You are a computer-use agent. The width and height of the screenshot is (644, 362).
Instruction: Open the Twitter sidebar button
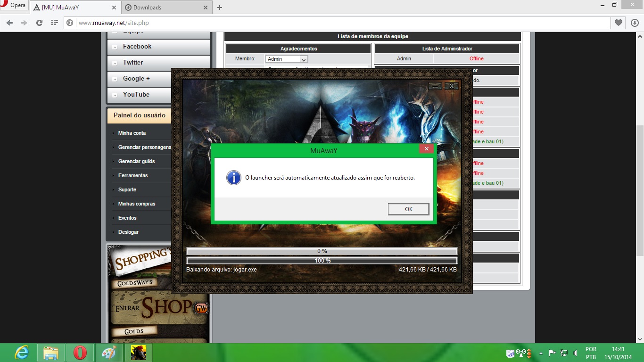(x=159, y=63)
